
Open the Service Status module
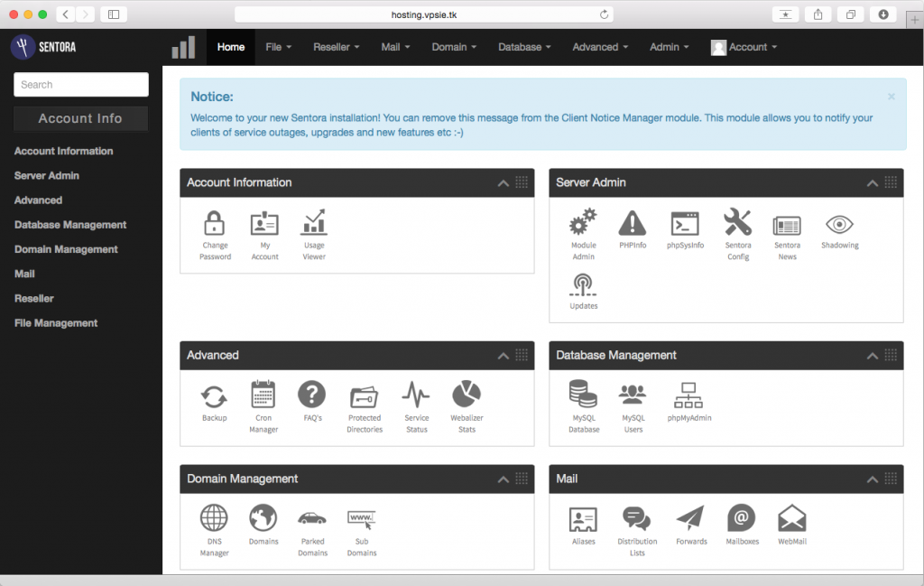point(417,407)
